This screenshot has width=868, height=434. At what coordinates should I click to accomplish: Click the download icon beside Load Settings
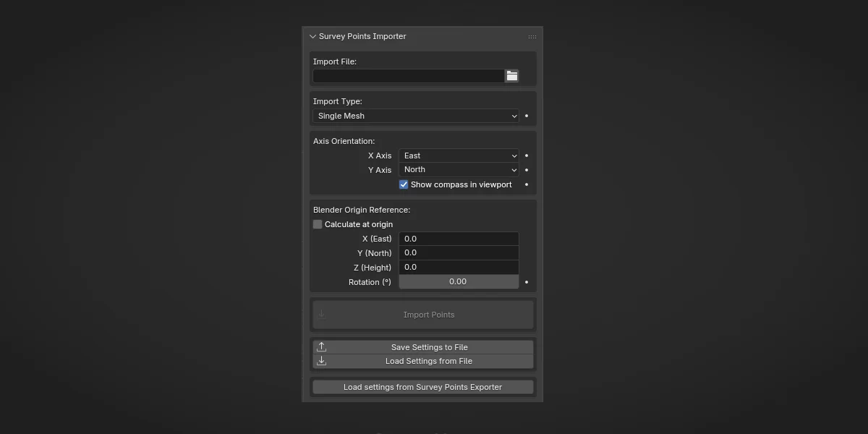click(321, 360)
